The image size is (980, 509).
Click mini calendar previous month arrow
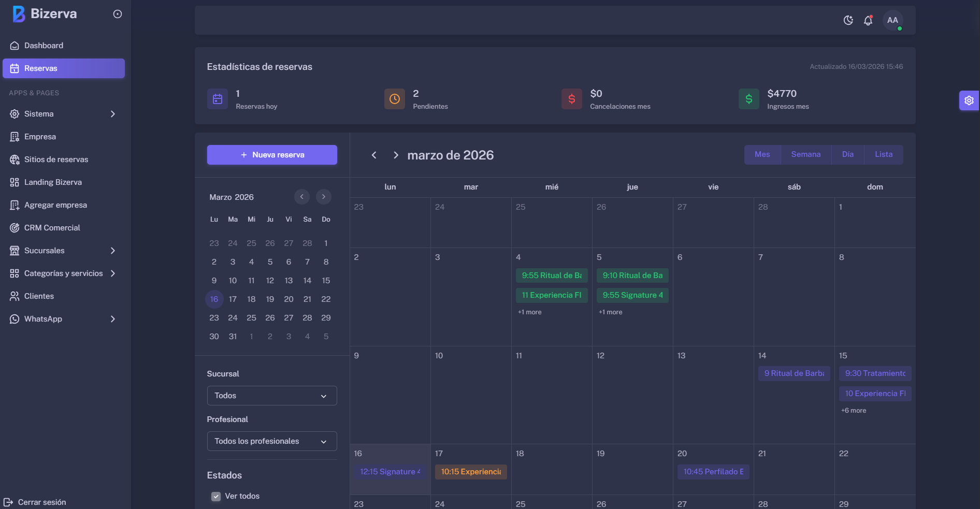(x=301, y=197)
